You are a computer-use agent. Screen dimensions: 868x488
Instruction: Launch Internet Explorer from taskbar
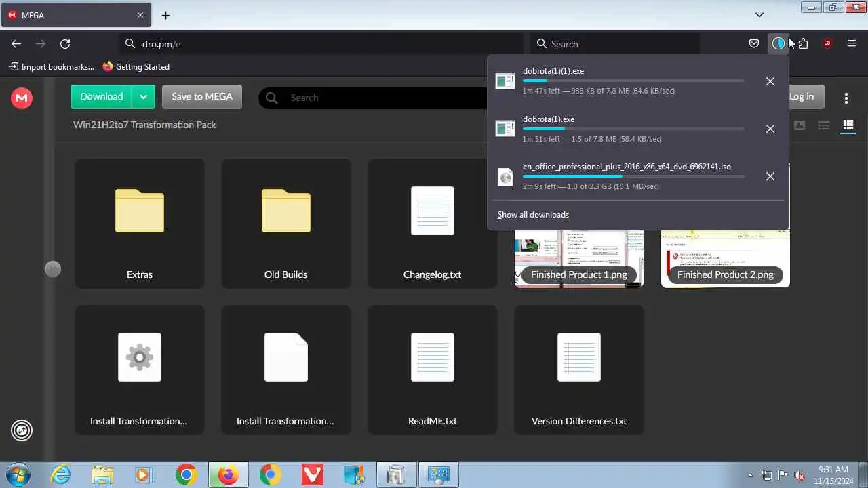pyautogui.click(x=61, y=474)
